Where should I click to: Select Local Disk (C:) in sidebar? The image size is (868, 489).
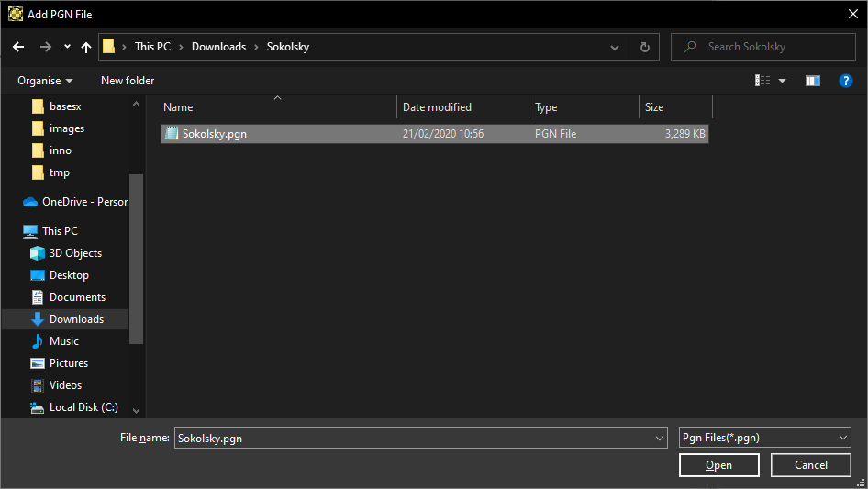(x=83, y=407)
